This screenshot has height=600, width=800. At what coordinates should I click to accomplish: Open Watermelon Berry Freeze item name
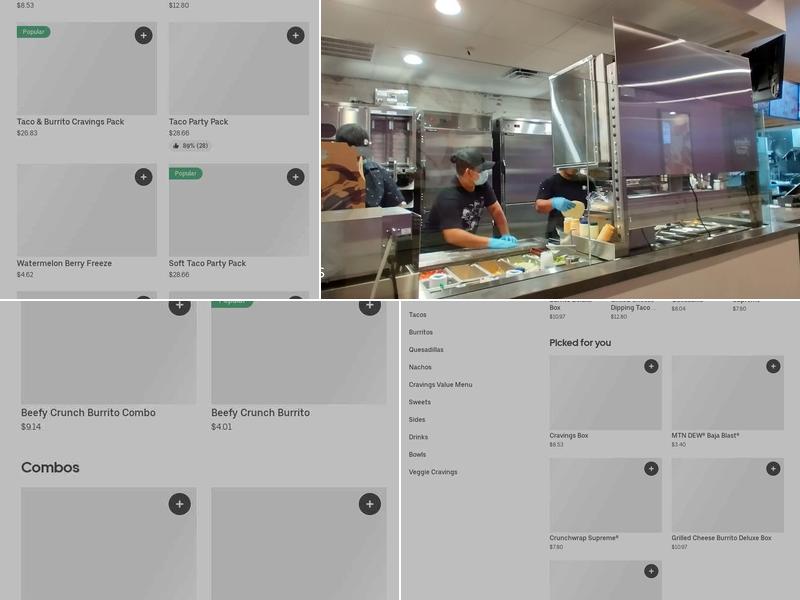(64, 263)
